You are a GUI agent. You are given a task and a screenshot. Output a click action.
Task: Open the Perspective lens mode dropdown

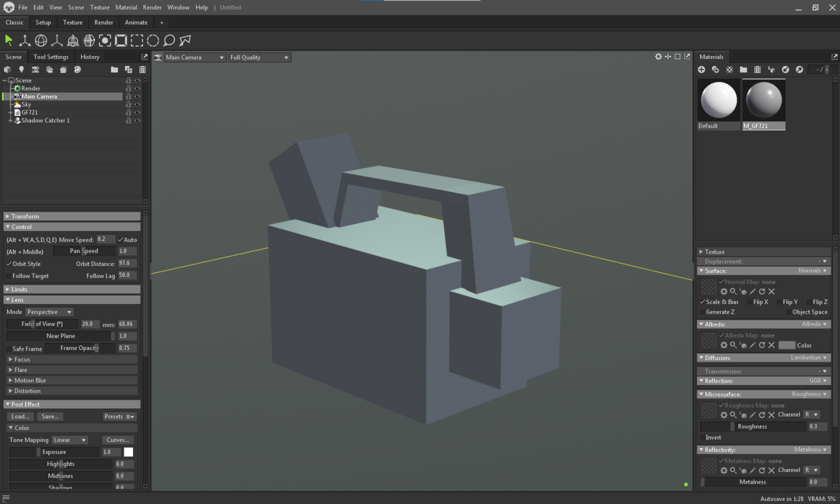pyautogui.click(x=50, y=312)
